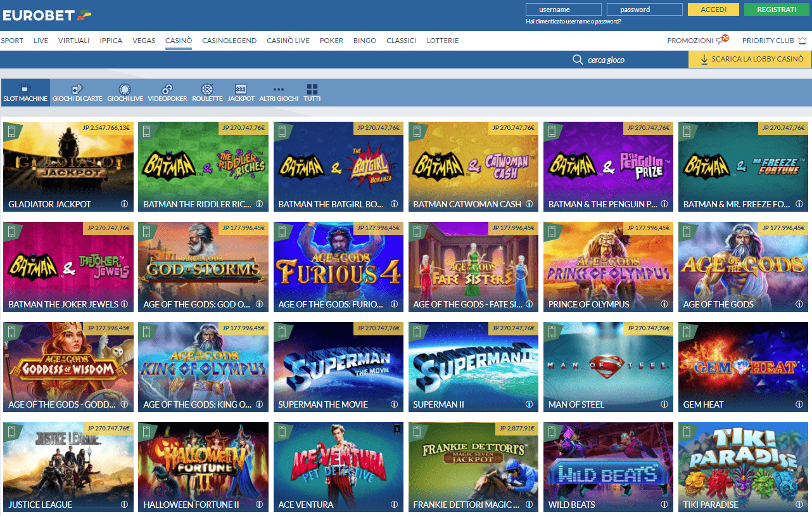Focus the username input field
Viewport: 812px width, 516px height.
pos(564,10)
